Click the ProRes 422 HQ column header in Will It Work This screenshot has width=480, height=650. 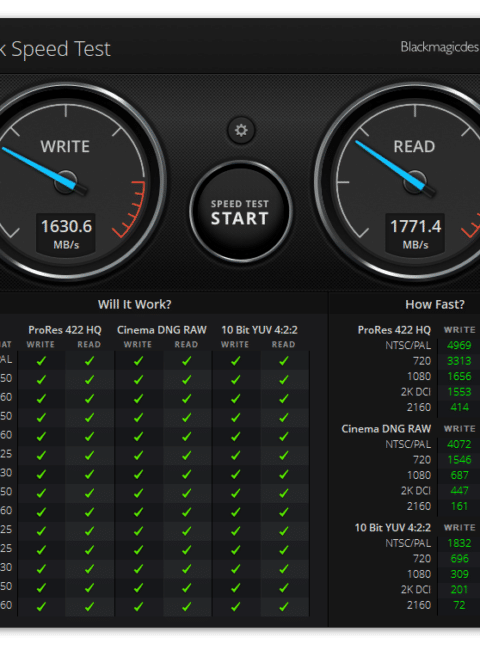click(65, 330)
